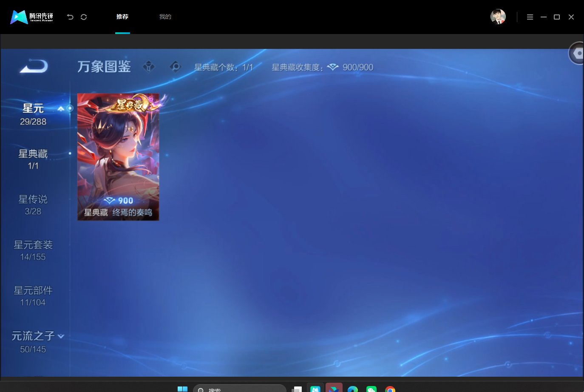Image resolution: width=584 pixels, height=392 pixels.
Task: Switch to the 我的 tab
Action: [165, 17]
